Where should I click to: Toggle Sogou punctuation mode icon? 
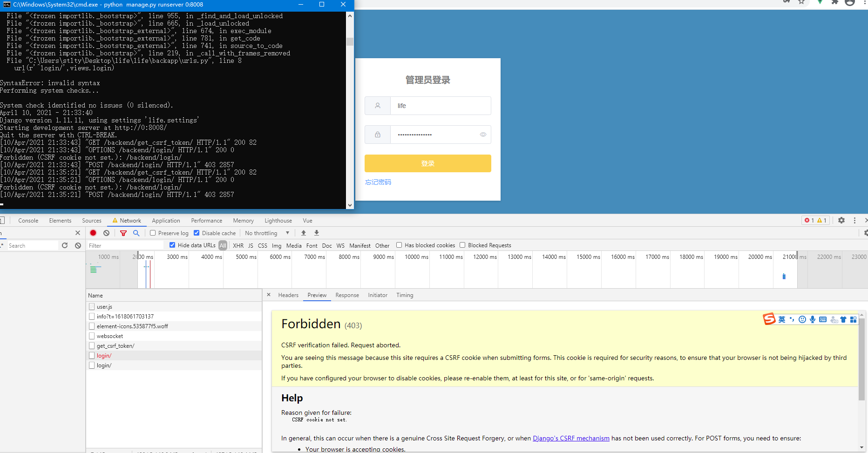(792, 319)
